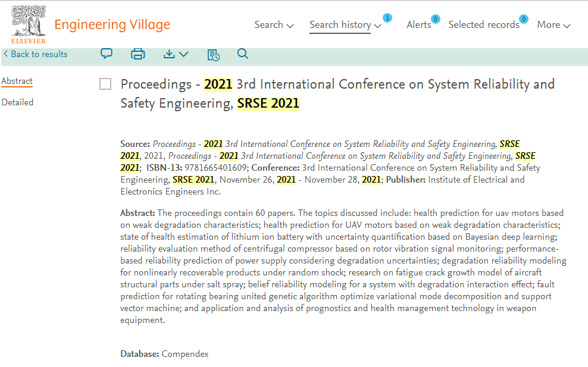The height and width of the screenshot is (367, 588).
Task: Click the print icon
Action: point(137,54)
